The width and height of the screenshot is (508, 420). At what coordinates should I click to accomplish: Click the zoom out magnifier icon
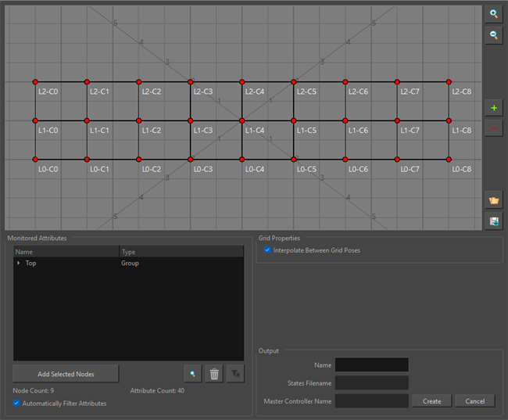(494, 35)
